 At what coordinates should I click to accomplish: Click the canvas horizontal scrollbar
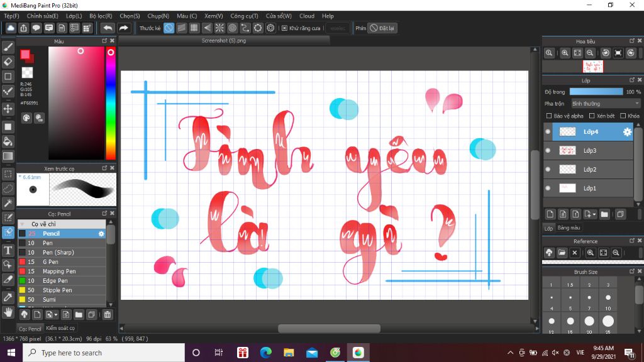329,328
